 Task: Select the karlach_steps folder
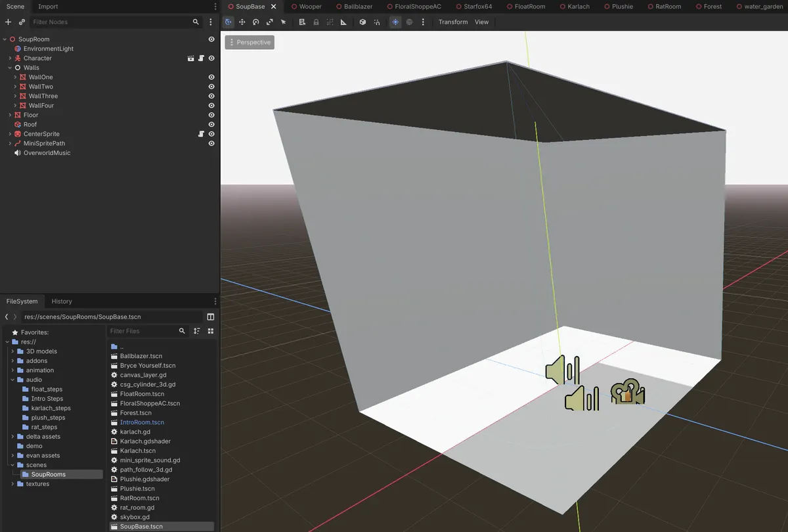[51, 408]
